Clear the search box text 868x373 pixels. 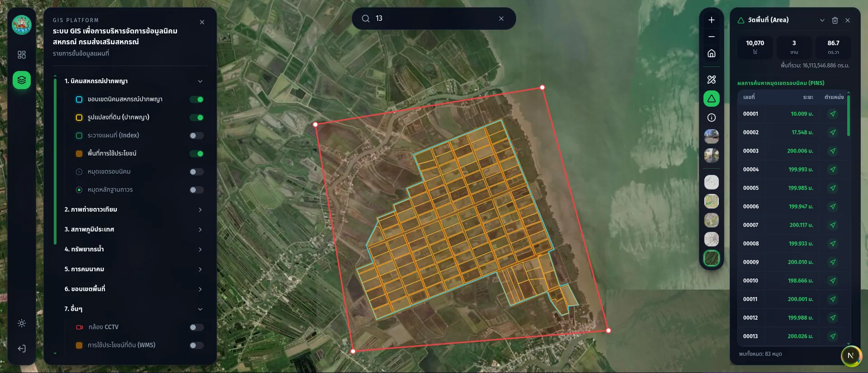(x=501, y=19)
